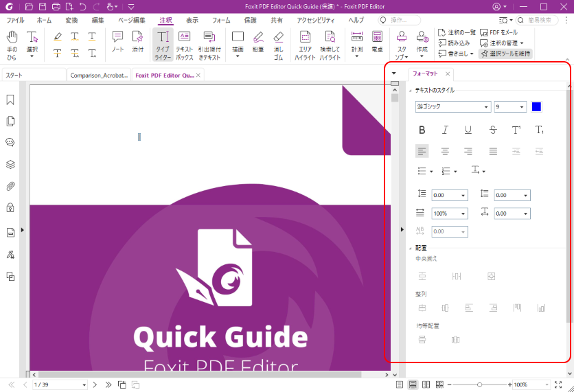
Task: Set text alignment to left
Action: coord(422,151)
